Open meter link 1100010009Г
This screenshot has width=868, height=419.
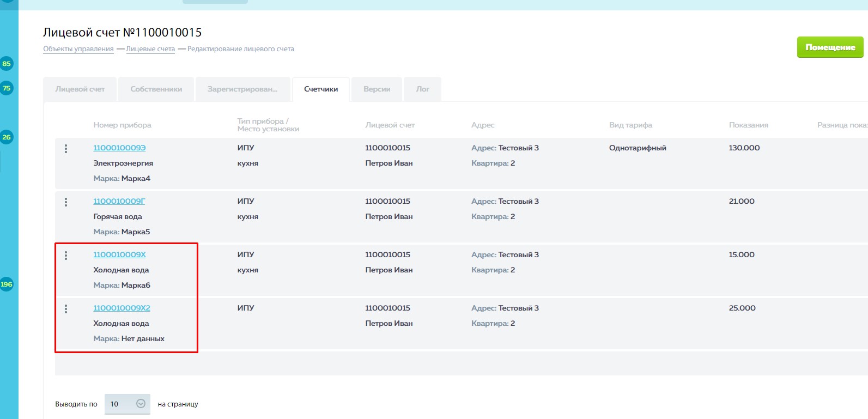(x=119, y=201)
